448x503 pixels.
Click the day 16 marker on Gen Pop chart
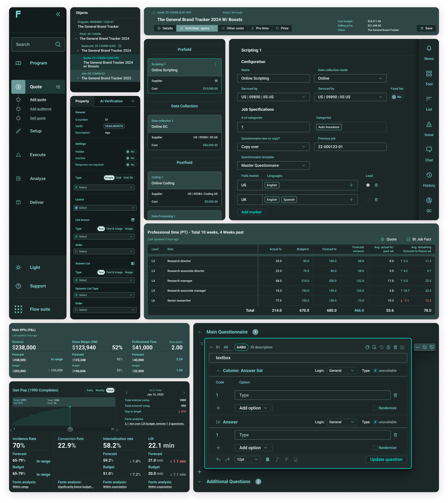coord(70,429)
